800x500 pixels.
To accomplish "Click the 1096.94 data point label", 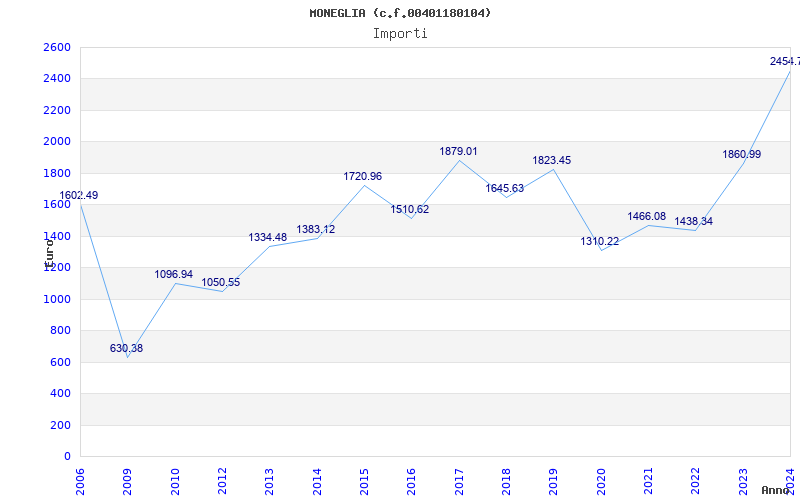I will pos(173,274).
